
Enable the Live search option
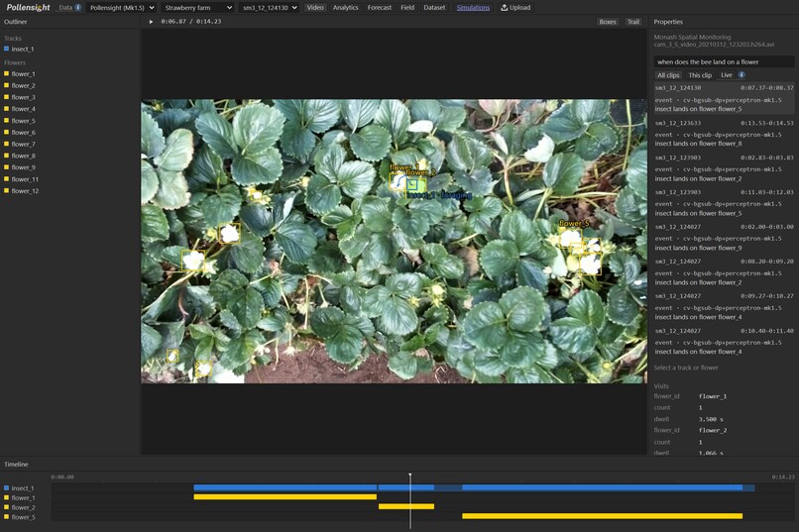click(x=726, y=75)
